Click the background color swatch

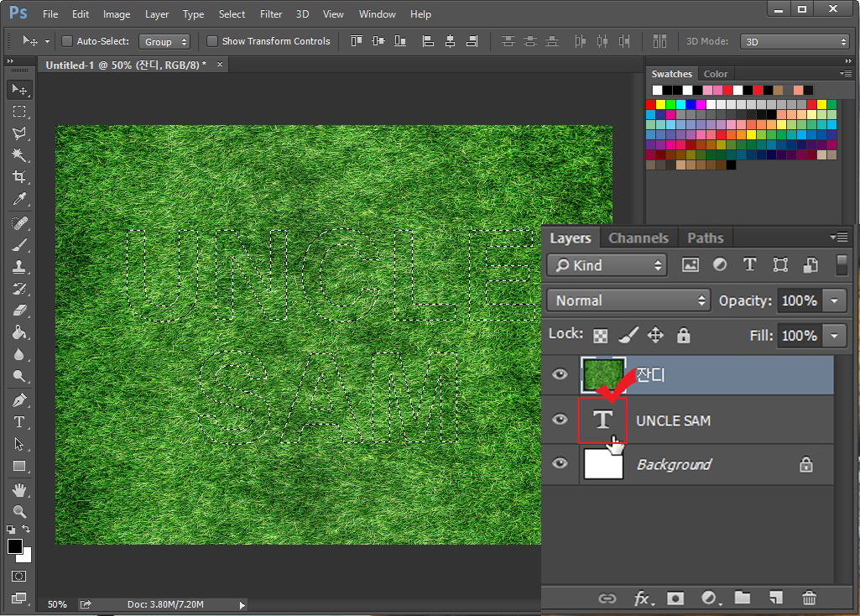[26, 557]
